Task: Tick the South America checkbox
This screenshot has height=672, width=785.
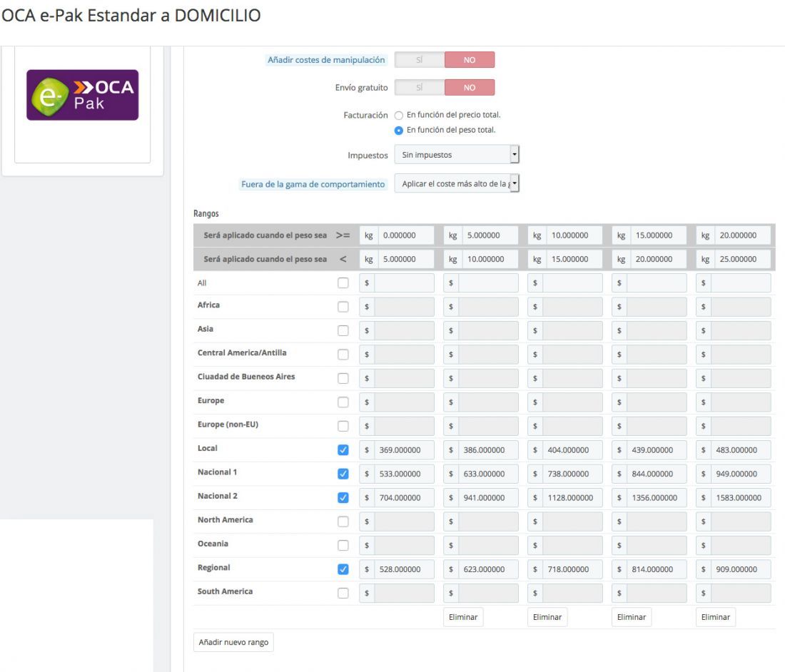Action: pos(343,593)
